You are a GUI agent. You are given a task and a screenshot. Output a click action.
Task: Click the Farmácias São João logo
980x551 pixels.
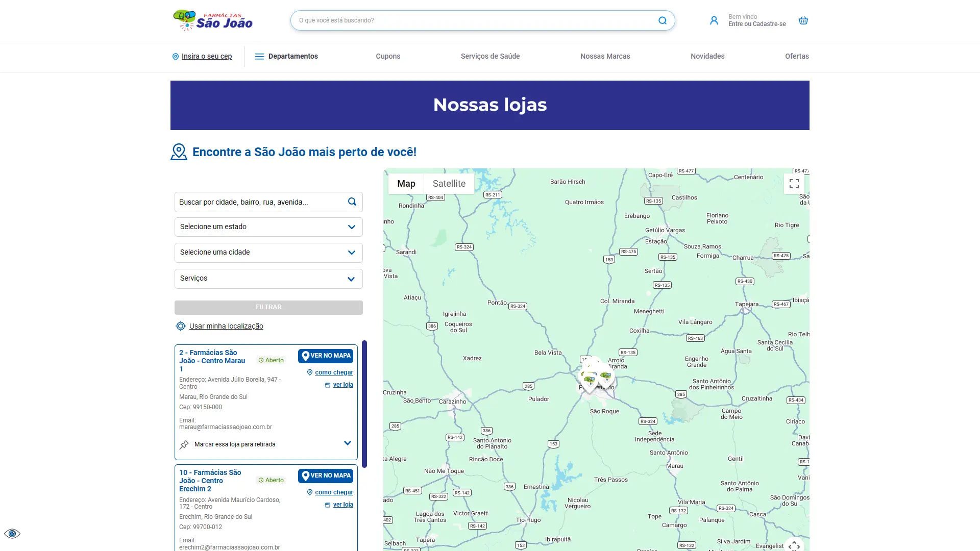coord(213,20)
